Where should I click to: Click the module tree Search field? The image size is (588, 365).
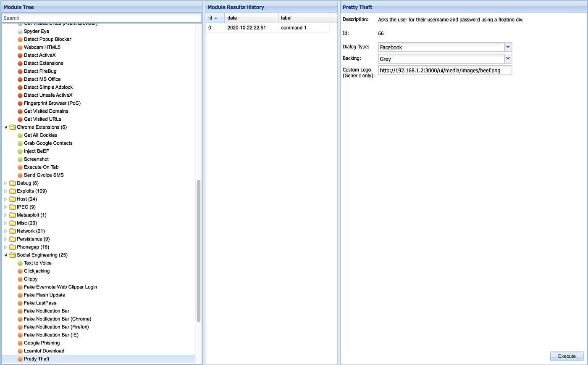[102, 18]
